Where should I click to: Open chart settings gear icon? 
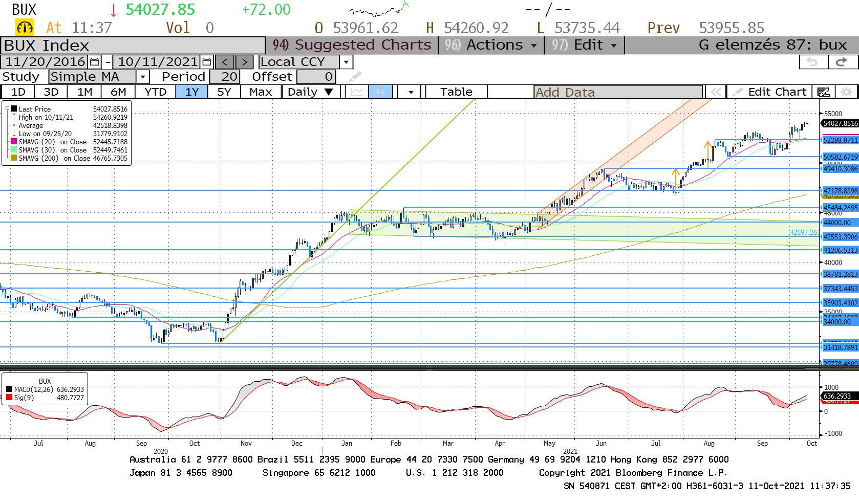coord(847,92)
